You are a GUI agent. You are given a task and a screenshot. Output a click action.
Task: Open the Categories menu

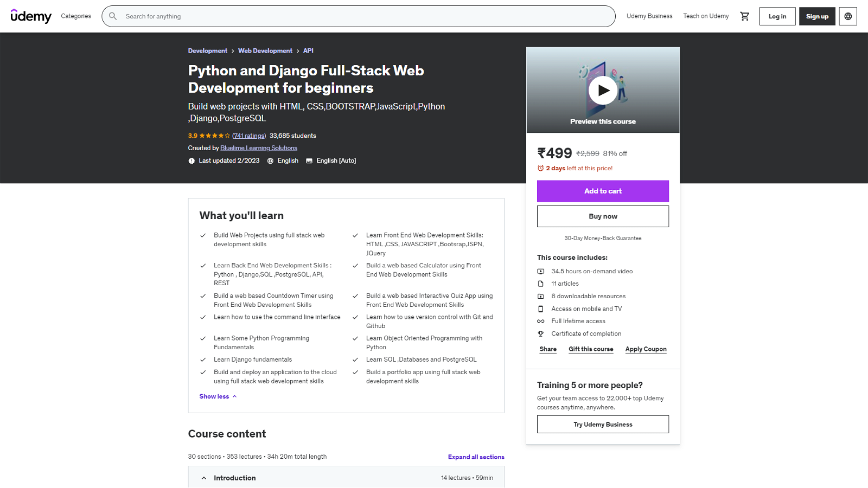pos(76,16)
